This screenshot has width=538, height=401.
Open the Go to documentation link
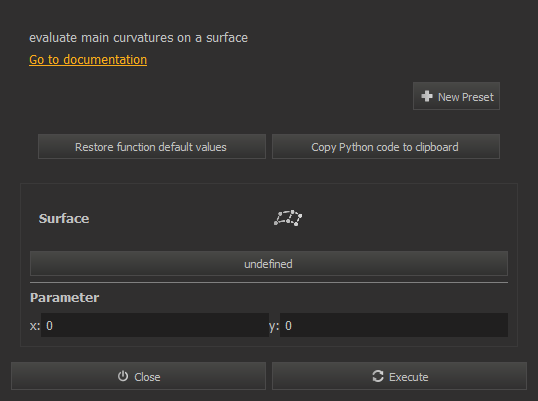point(88,60)
